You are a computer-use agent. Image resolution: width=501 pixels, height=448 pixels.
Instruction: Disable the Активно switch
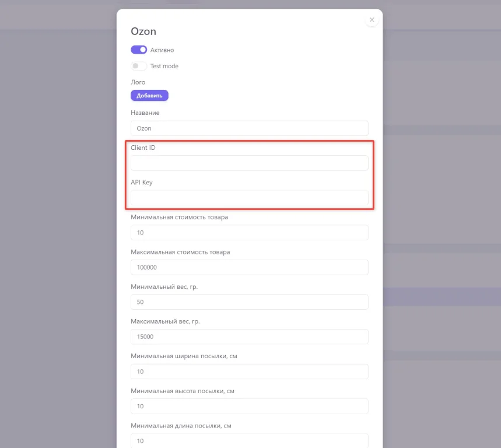click(x=139, y=50)
